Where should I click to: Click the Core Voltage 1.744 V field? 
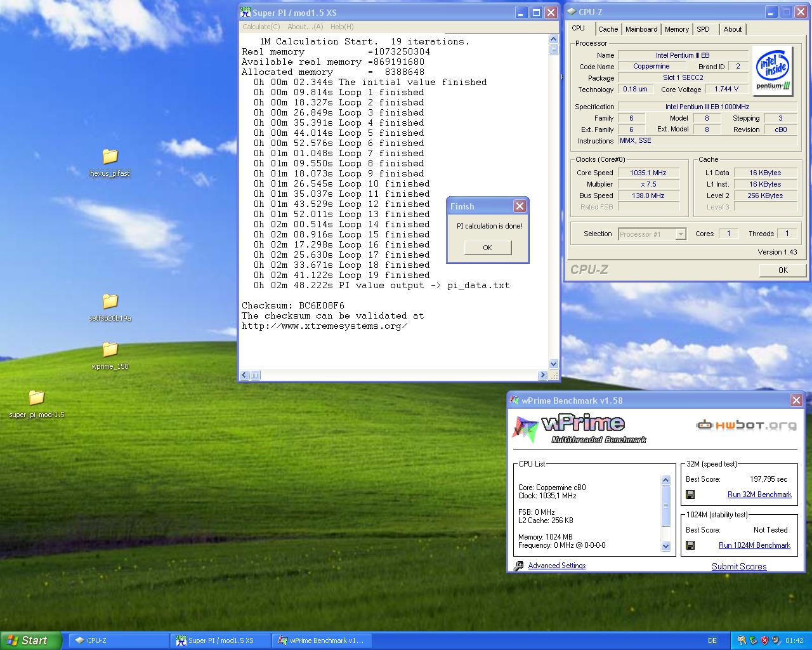tap(727, 90)
